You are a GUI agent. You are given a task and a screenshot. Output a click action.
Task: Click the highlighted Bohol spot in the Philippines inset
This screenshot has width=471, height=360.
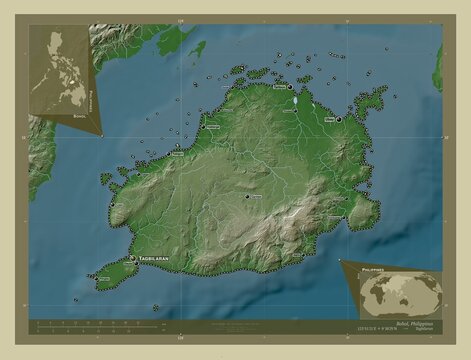[72, 81]
